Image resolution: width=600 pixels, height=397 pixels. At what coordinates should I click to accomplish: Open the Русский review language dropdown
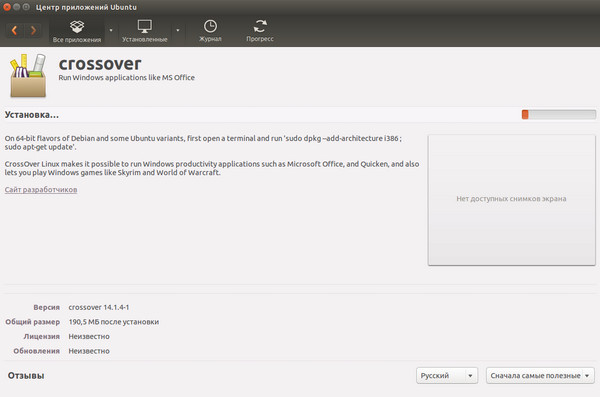point(447,376)
